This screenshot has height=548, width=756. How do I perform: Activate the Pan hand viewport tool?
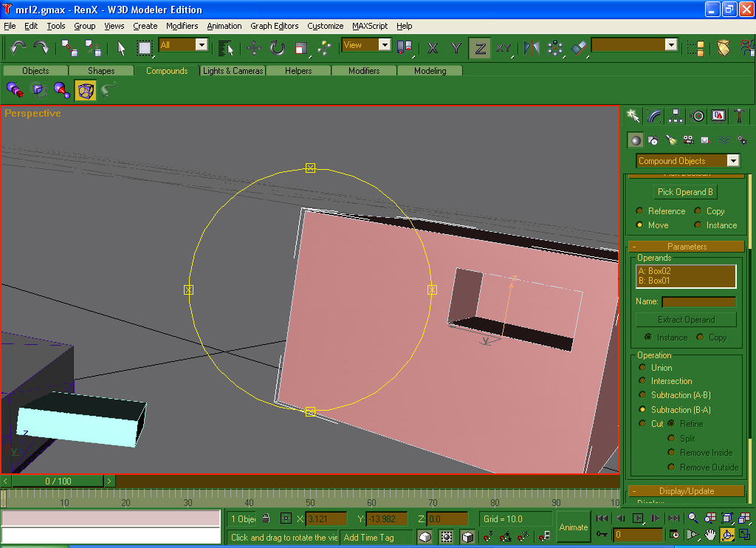point(710,534)
